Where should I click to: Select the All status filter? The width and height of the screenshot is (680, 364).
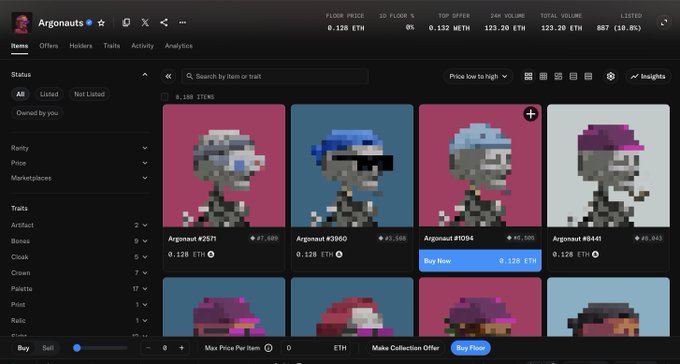coord(20,94)
